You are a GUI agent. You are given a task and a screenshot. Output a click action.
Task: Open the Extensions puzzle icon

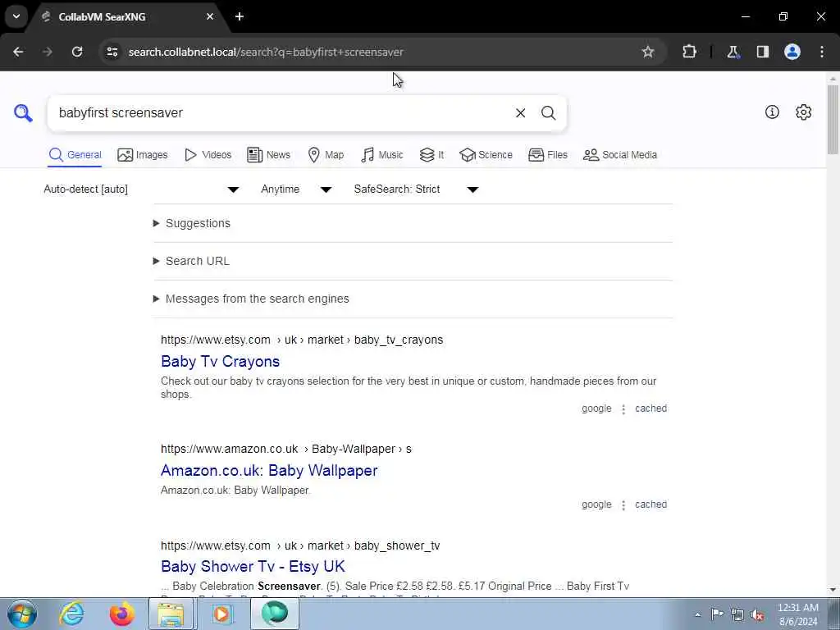pyautogui.click(x=689, y=52)
